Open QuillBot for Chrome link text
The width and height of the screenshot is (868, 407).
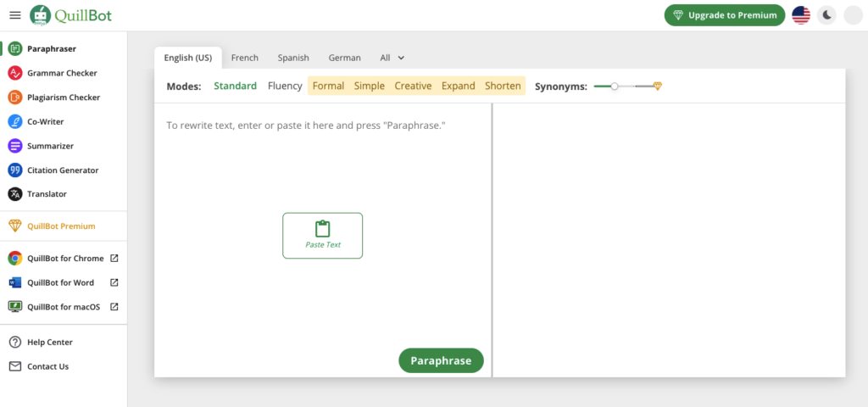click(65, 258)
